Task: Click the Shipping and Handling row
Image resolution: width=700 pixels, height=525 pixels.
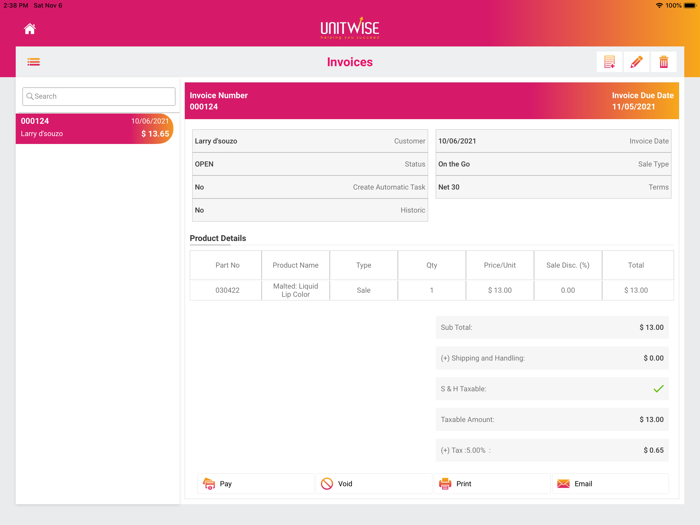Action: coord(552,358)
